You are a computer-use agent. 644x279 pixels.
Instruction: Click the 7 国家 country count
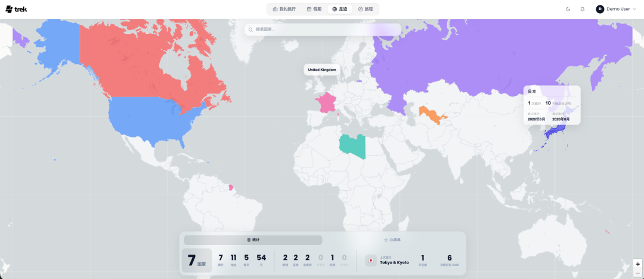pyautogui.click(x=197, y=261)
